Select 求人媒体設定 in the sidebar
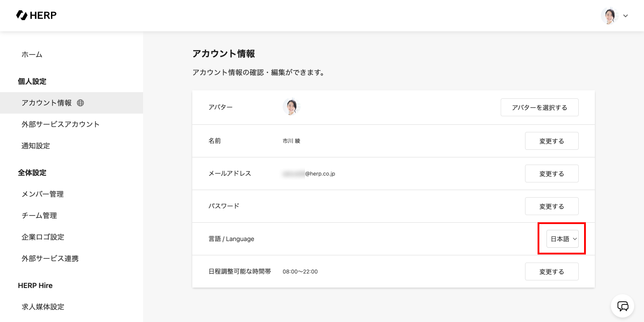This screenshot has height=322, width=644. coord(43,307)
